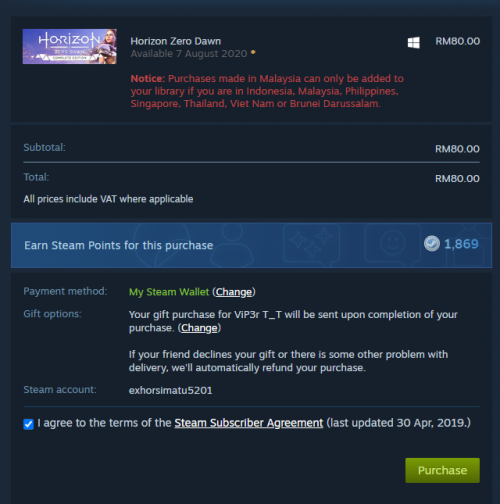500x504 pixels.
Task: Open the Steam Subscriber Agreement link
Action: [x=249, y=423]
